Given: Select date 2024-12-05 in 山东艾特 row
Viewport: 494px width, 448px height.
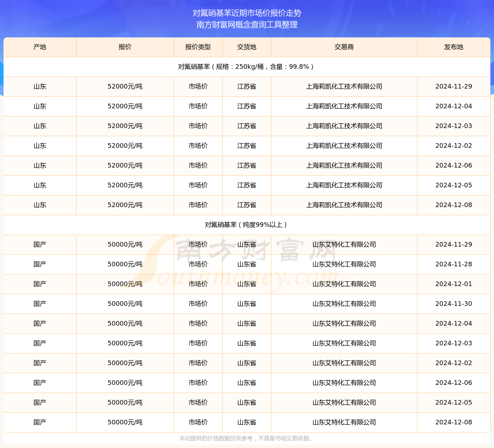Looking at the screenshot, I should click(454, 402).
